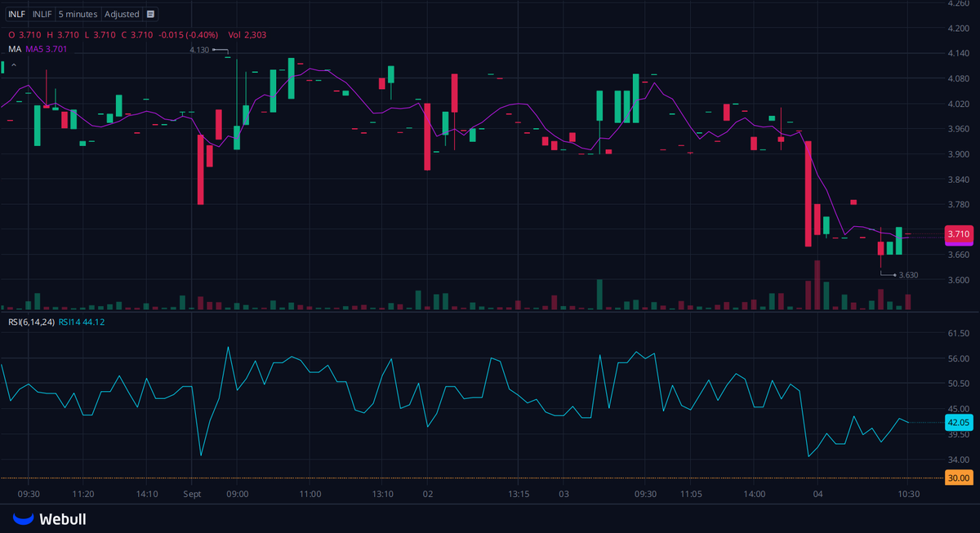Open the 5 minutes interval dropdown
Image resolution: width=980 pixels, height=533 pixels.
79,14
